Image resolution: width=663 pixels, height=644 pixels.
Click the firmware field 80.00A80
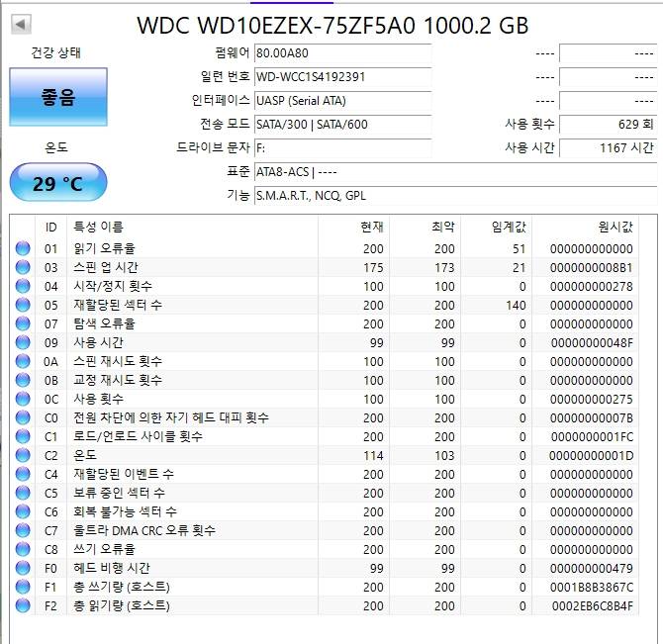[342, 53]
